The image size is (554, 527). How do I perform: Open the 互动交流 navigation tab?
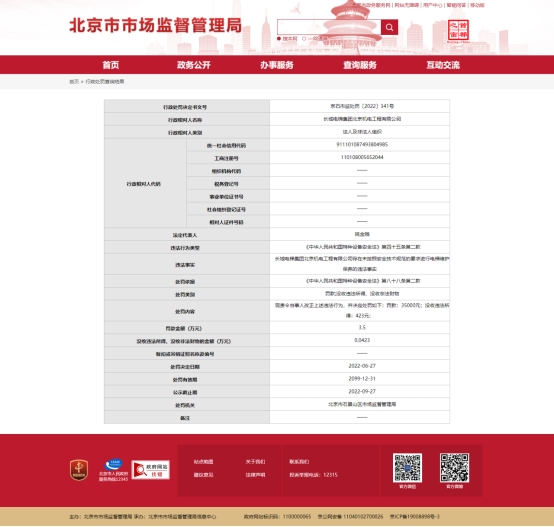coord(443,65)
